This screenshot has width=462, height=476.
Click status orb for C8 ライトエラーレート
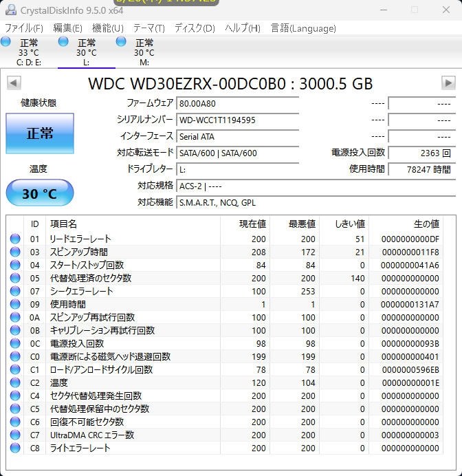click(15, 448)
